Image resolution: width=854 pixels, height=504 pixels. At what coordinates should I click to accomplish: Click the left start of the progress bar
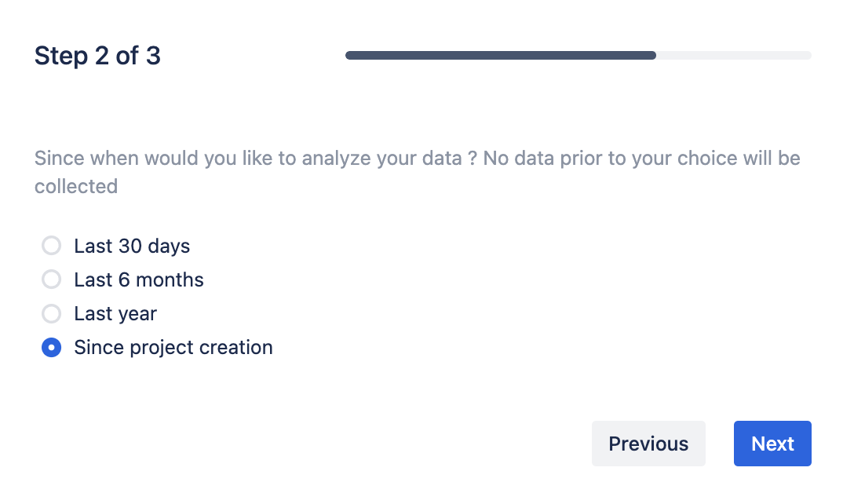[x=350, y=56]
